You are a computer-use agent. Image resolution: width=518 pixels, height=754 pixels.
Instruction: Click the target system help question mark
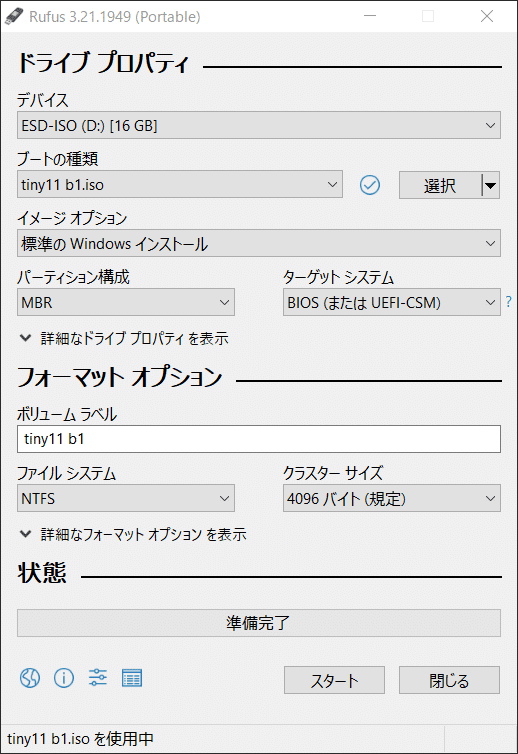(508, 302)
